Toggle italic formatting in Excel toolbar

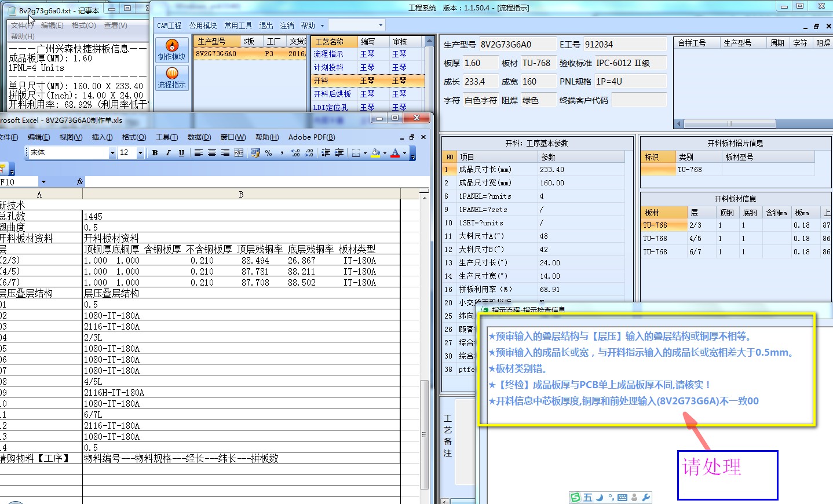168,153
